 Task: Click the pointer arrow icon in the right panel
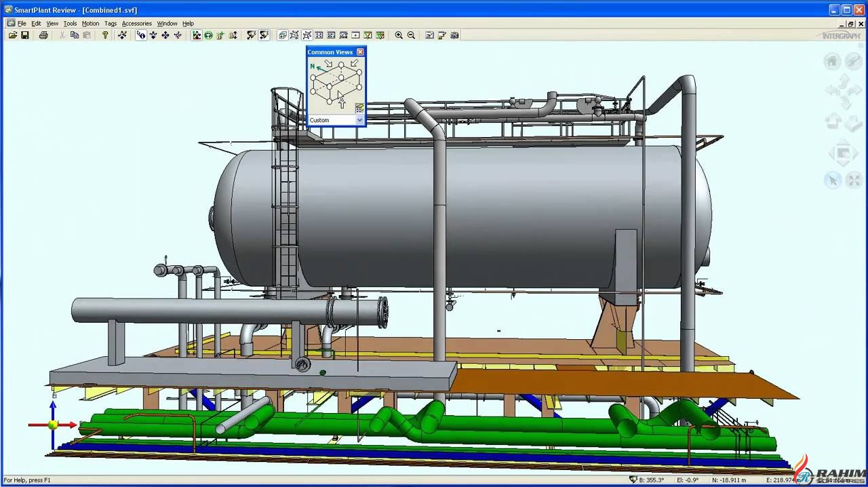(x=833, y=180)
